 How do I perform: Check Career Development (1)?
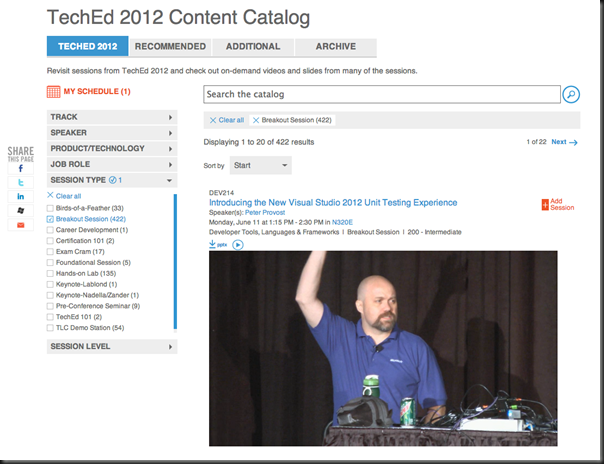[x=50, y=230]
